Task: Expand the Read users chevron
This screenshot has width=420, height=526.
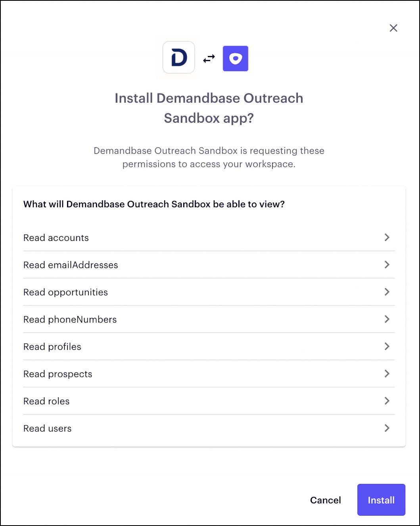Action: point(387,428)
